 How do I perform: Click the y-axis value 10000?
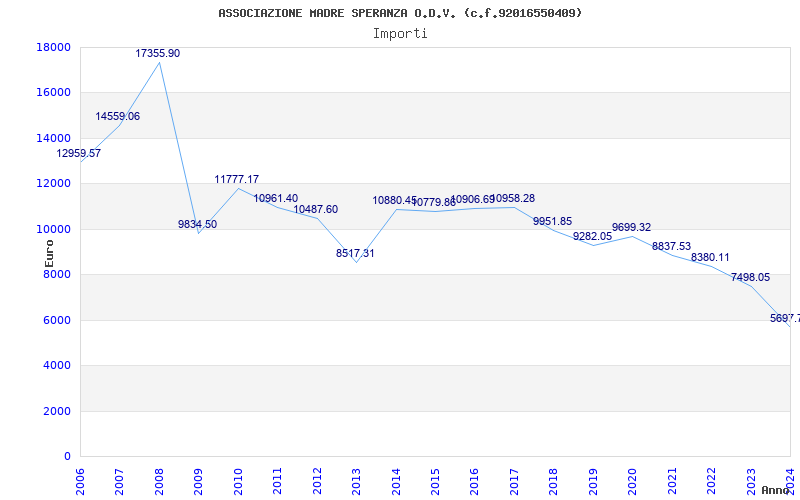click(54, 229)
